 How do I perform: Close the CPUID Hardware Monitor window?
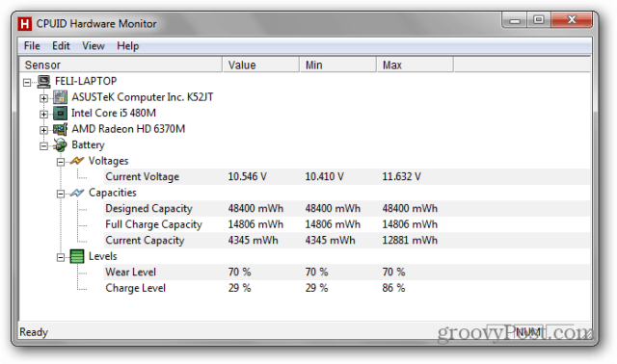[x=572, y=20]
